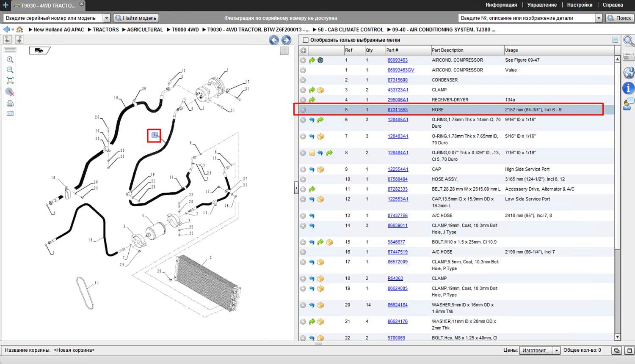Click the package icon for part R54363
This screenshot has height=364, width=635.
tap(320, 279)
